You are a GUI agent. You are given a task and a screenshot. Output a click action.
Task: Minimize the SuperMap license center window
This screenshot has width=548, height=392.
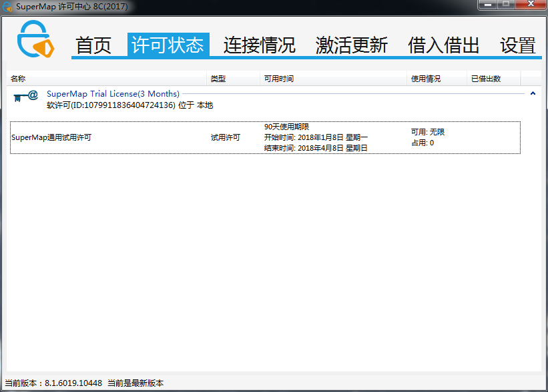pyautogui.click(x=488, y=5)
